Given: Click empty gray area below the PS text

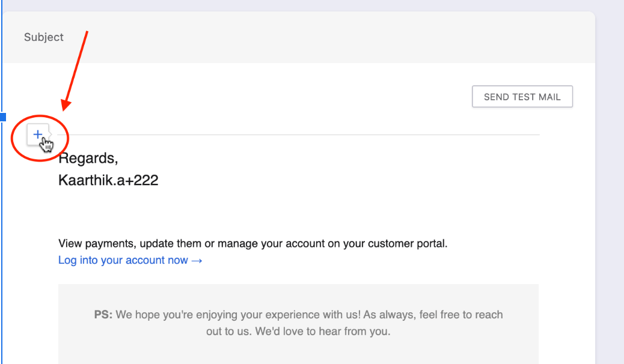Looking at the screenshot, I should pyautogui.click(x=298, y=353).
